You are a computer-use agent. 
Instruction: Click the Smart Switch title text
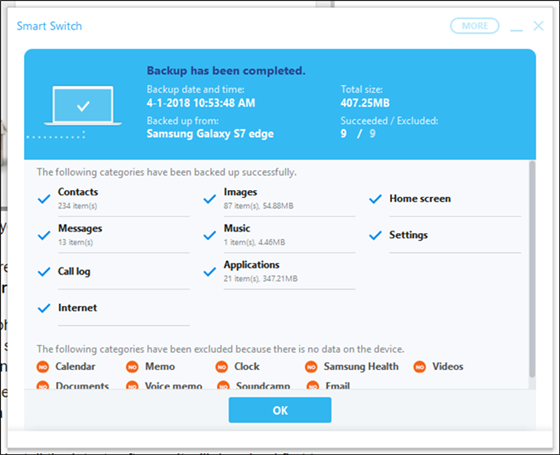tap(49, 26)
